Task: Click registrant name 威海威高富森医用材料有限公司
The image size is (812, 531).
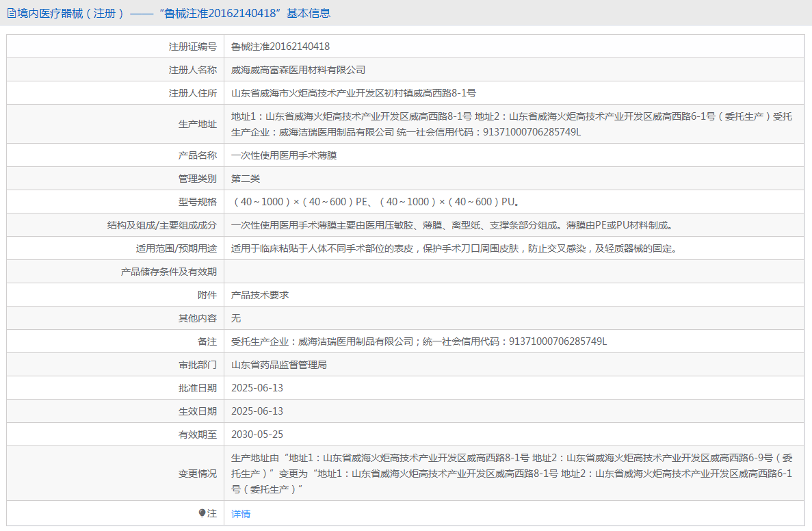Action: (298, 70)
